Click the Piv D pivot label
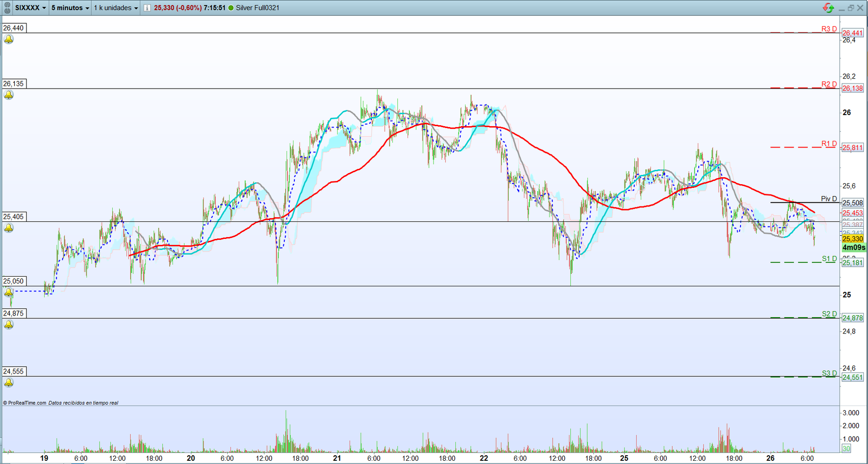Viewport: 868px width, 464px height. pyautogui.click(x=829, y=199)
